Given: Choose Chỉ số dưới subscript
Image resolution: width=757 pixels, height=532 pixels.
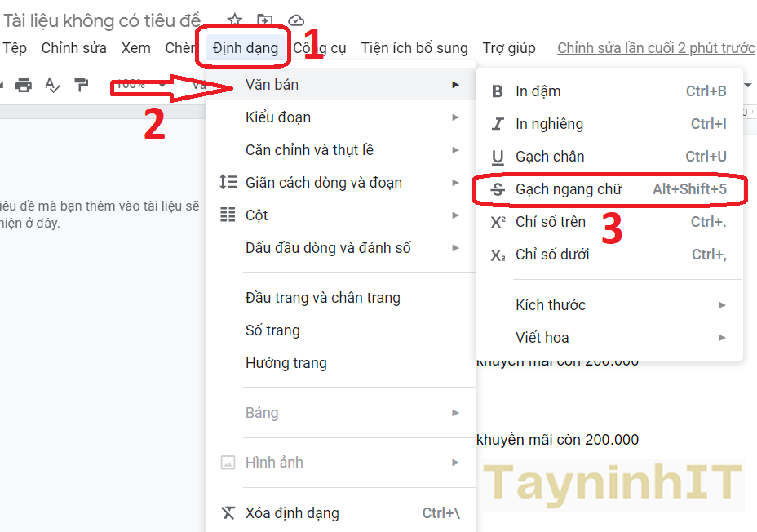Looking at the screenshot, I should (552, 255).
